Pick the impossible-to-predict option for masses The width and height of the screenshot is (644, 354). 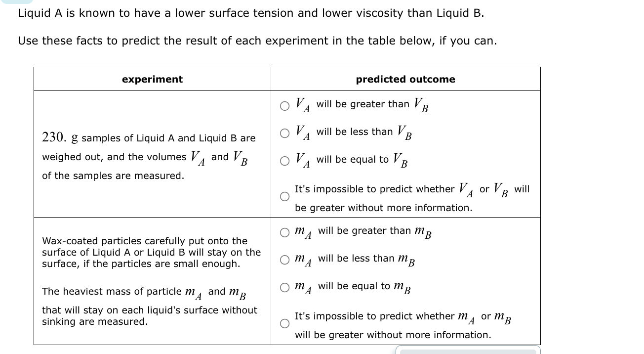[284, 323]
